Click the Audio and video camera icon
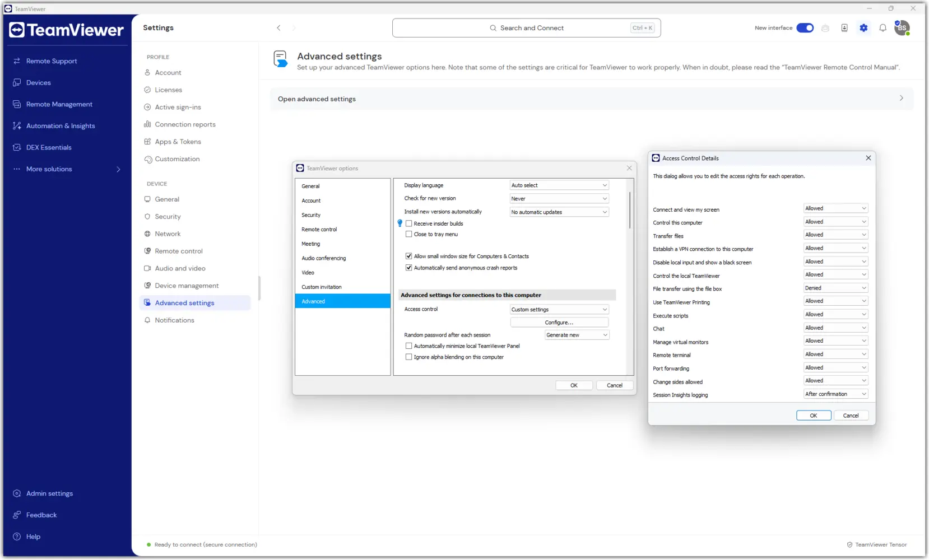This screenshot has height=560, width=929. click(147, 268)
